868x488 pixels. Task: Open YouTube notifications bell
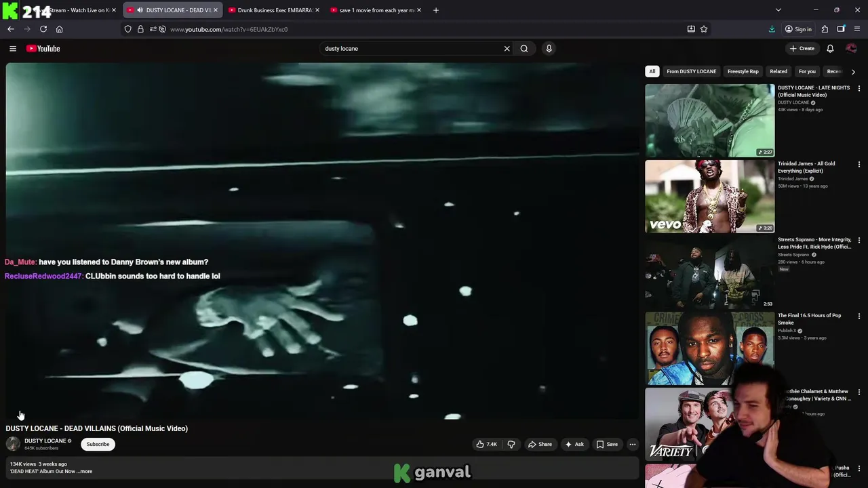point(830,48)
